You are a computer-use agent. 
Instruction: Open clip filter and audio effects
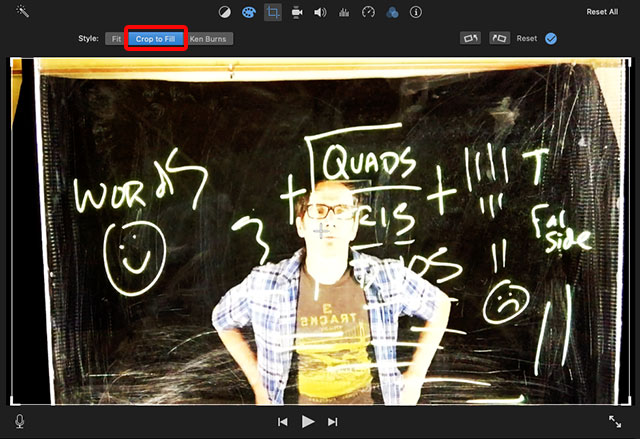coord(392,12)
